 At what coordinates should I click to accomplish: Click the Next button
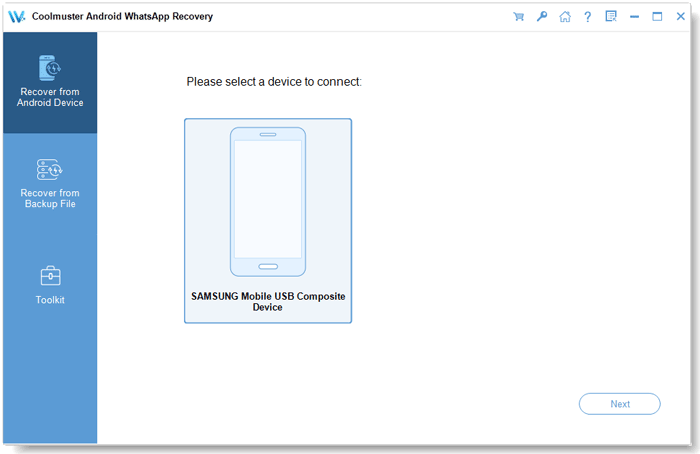(x=620, y=404)
